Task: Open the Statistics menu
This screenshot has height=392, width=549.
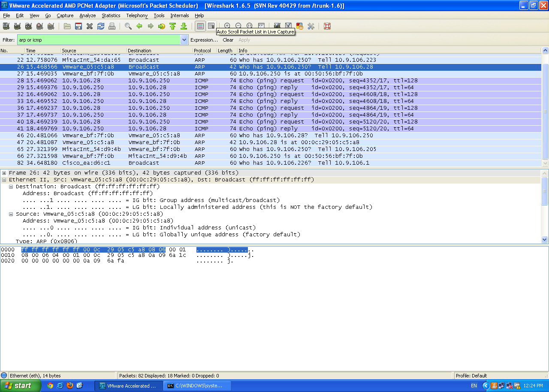Action: coord(111,15)
